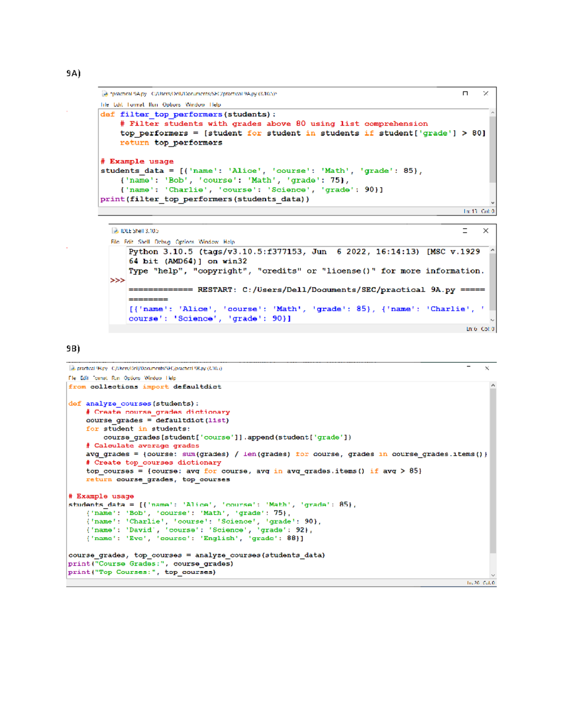This screenshot has width=563, height=728.
Task: Open the Format menu in practical 9A.py
Action: pos(136,105)
